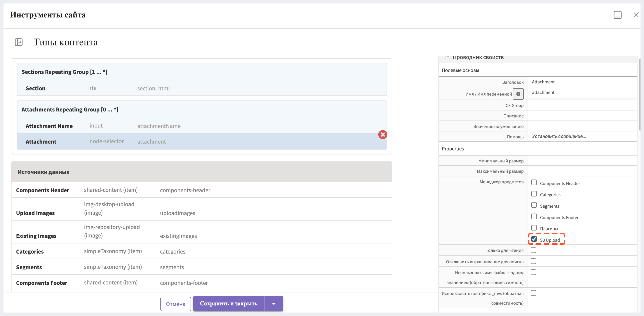Select Attachments Repeating Group header
Screen dimensions: 644x316
coord(70,110)
